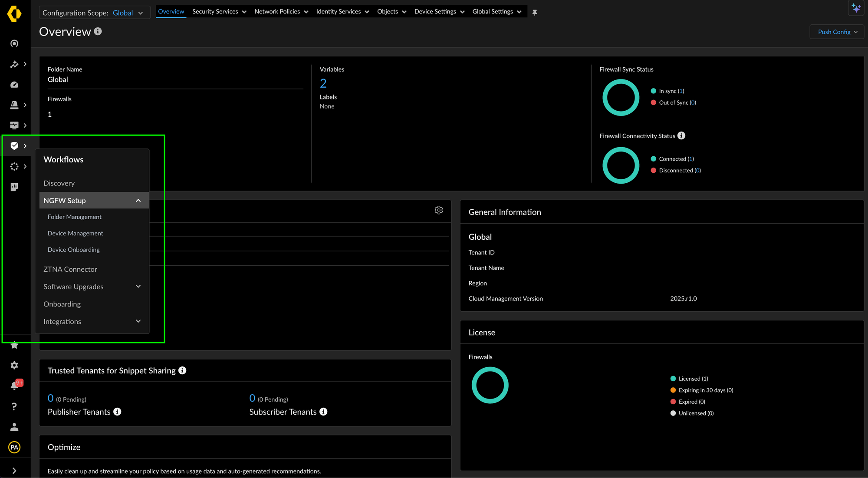The width and height of the screenshot is (868, 478).
Task: Switch to the Overview tab
Action: tap(171, 12)
